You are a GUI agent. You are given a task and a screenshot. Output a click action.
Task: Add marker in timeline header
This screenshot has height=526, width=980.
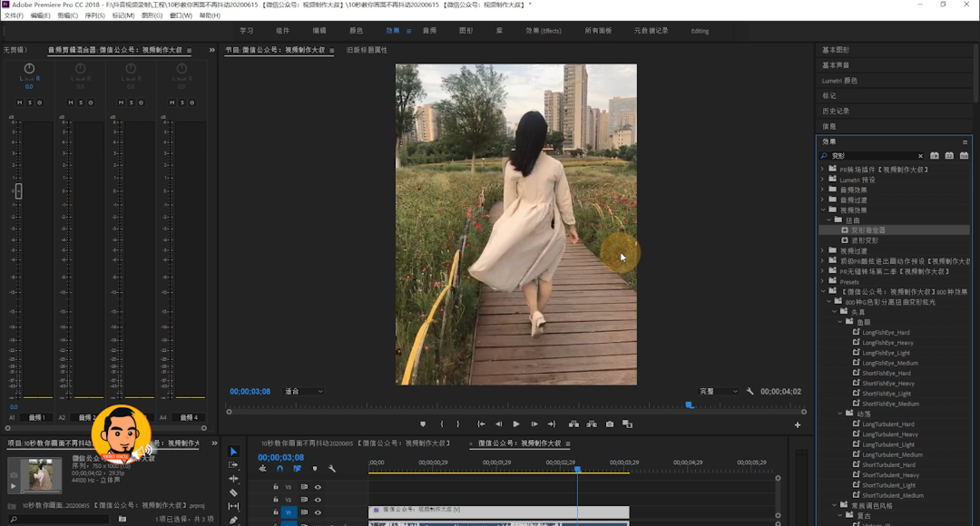pyautogui.click(x=315, y=469)
